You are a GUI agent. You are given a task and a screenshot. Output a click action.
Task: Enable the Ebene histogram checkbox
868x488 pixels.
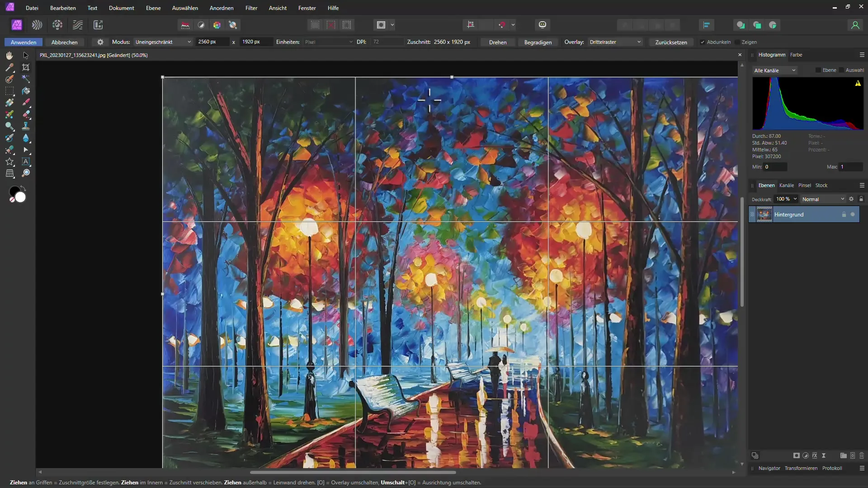click(818, 70)
